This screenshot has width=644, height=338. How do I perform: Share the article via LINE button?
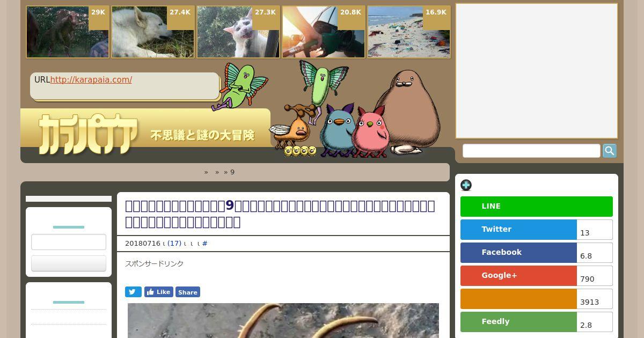[x=536, y=207]
